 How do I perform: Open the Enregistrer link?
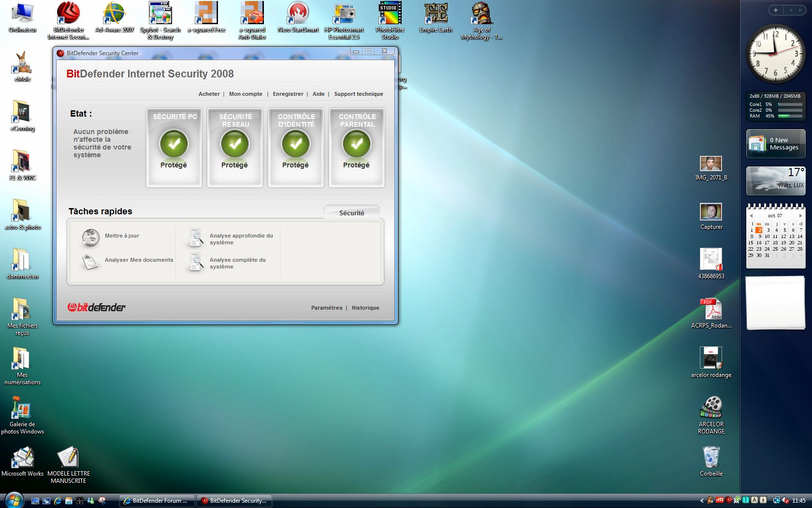288,94
